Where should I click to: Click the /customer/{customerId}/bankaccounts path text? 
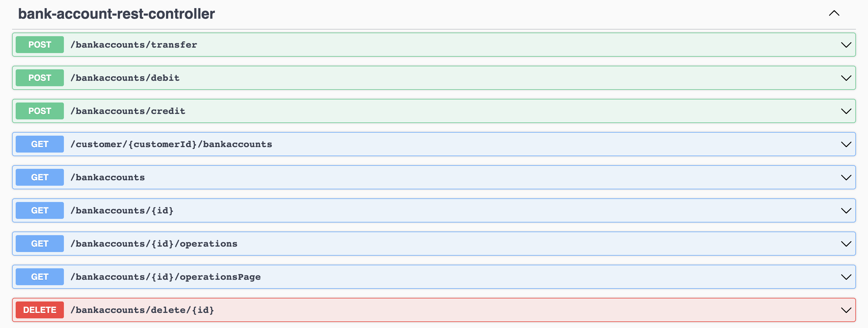point(171,144)
